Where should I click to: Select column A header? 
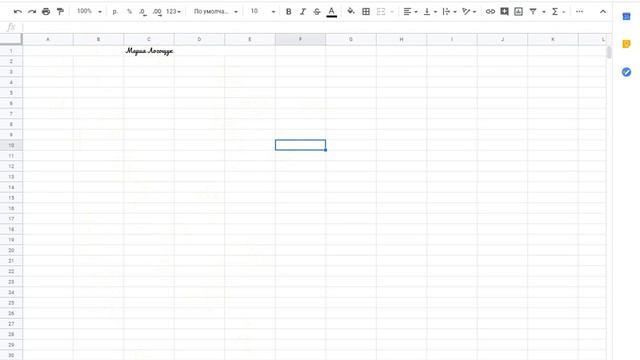48,39
